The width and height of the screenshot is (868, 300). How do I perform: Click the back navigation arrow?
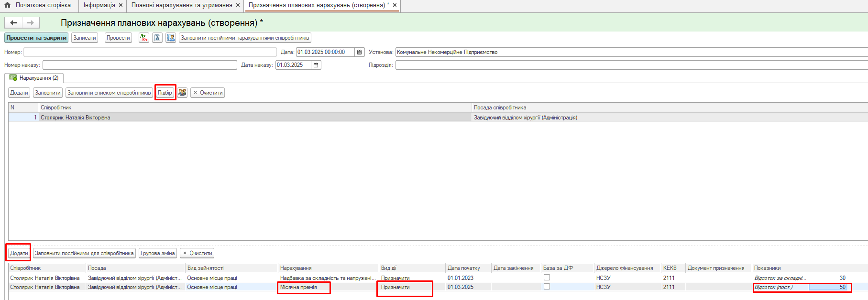click(x=13, y=22)
